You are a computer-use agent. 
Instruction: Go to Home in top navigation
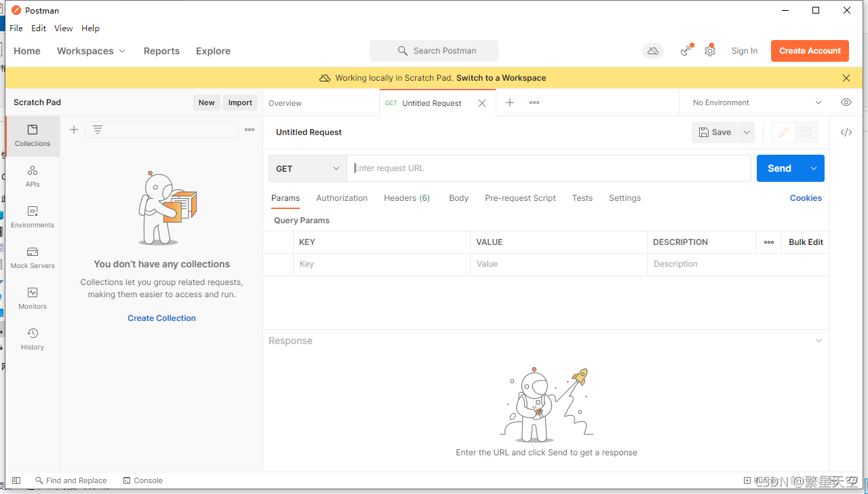click(x=27, y=51)
